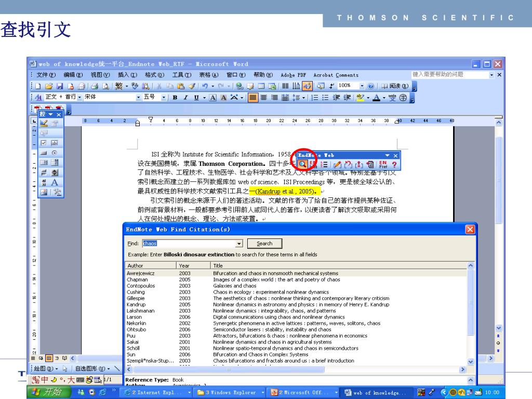Toggle Italic formatting

[x=185, y=98]
